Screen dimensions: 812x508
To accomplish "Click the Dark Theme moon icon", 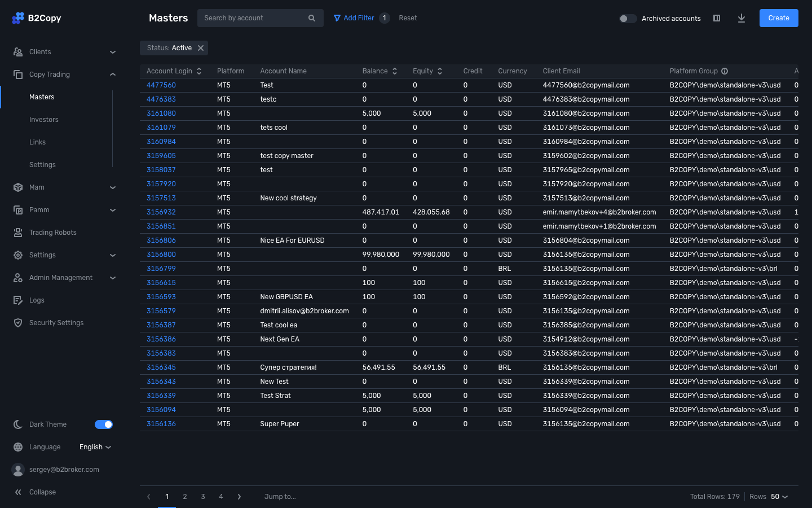I will tap(18, 424).
